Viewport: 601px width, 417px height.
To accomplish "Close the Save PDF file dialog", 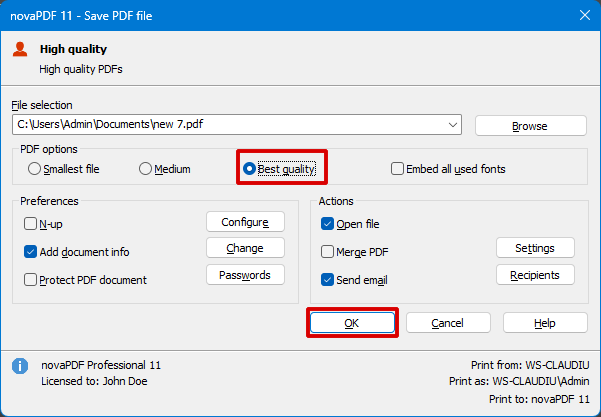I will tap(585, 15).
